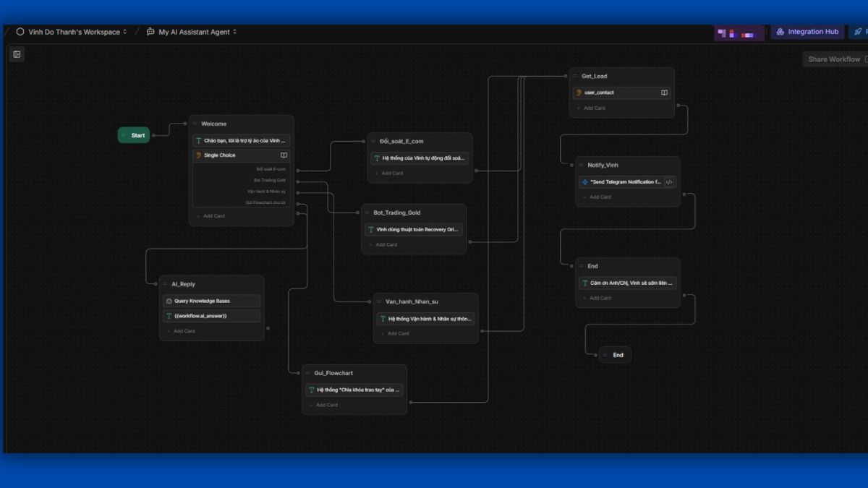Select the Bot_Trading_Gold node header

(x=396, y=213)
